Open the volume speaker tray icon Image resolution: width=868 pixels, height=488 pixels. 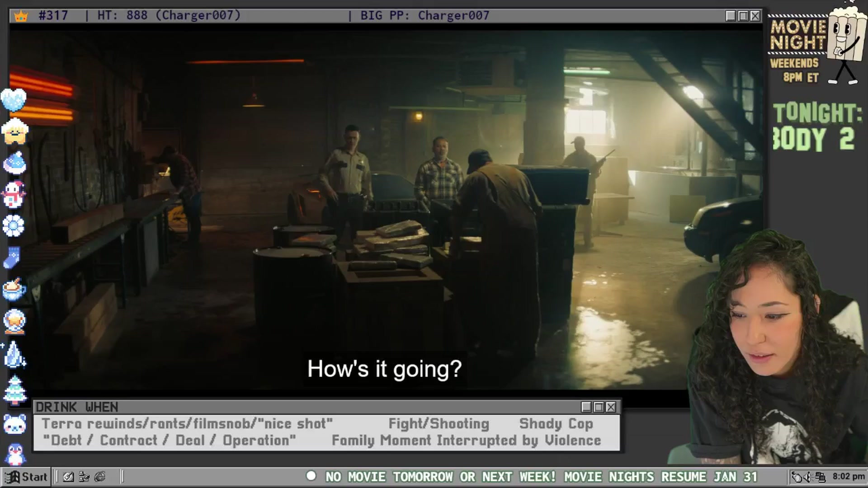[x=808, y=477]
